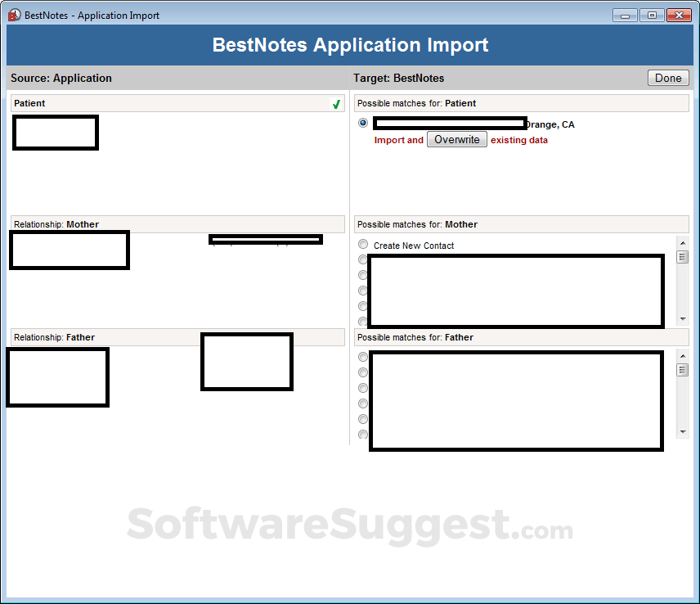
Task: Click the Relationship: Mother section header
Action: (x=177, y=224)
